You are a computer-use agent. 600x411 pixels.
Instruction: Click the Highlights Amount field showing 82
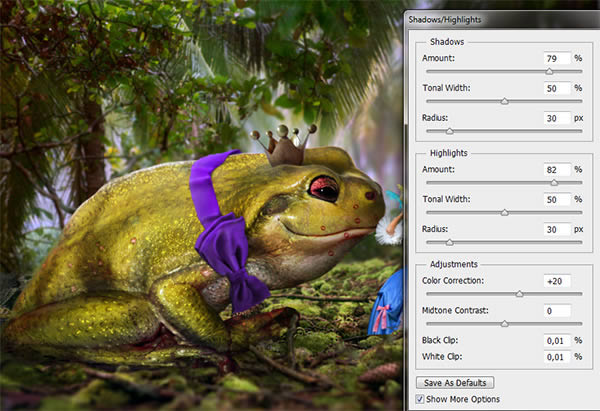coord(557,170)
